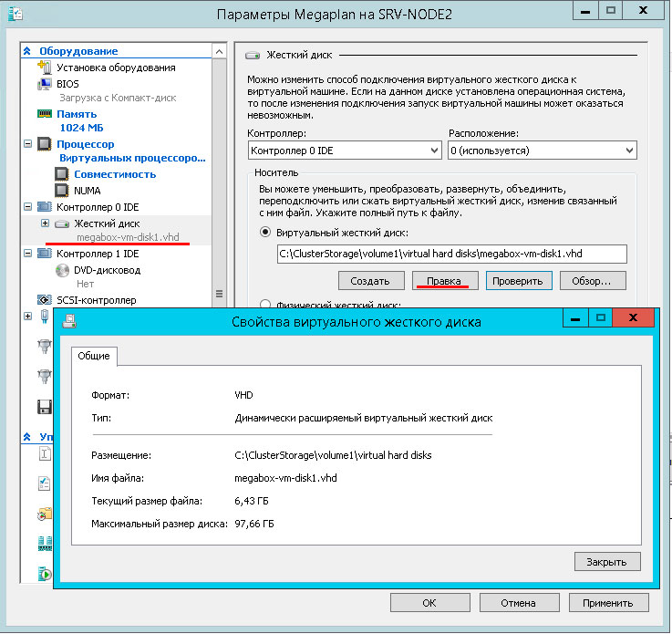Collapse the Процессор tree node
672x634 pixels.
[28, 144]
